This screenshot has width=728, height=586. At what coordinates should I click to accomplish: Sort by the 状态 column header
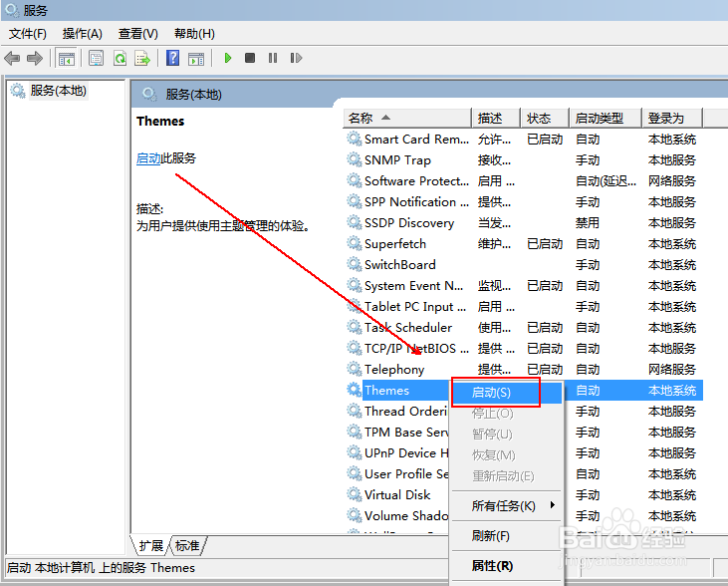545,118
